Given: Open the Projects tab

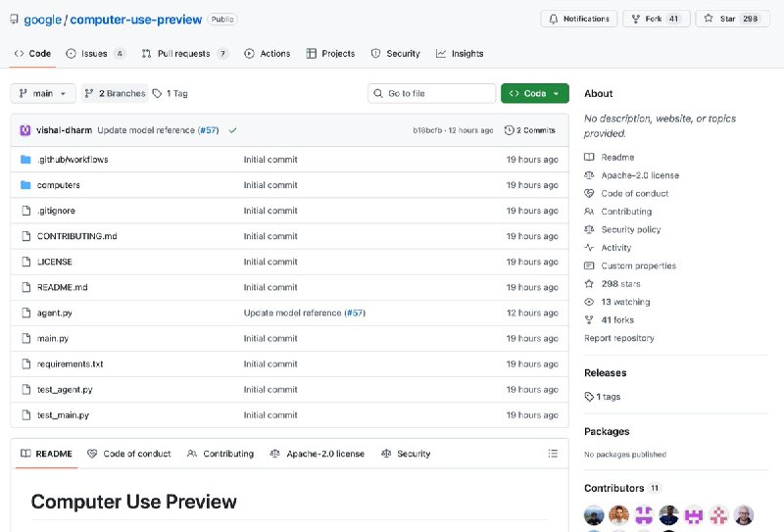Looking at the screenshot, I should pyautogui.click(x=330, y=54).
